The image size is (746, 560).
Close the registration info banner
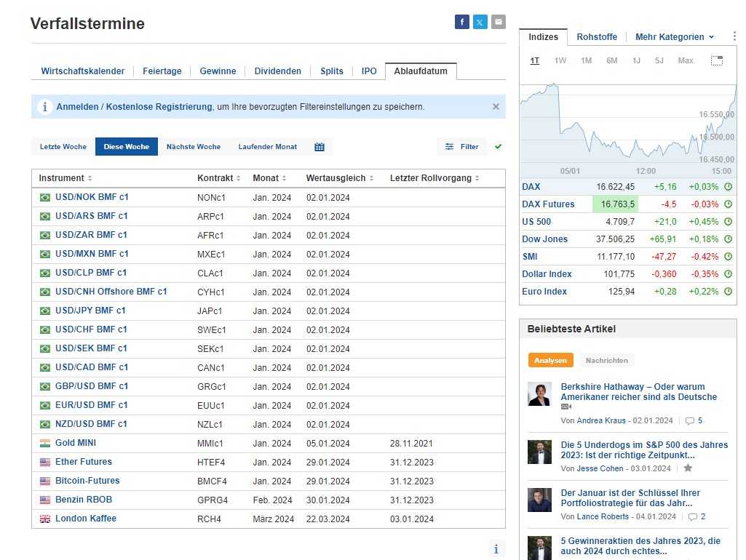(496, 106)
